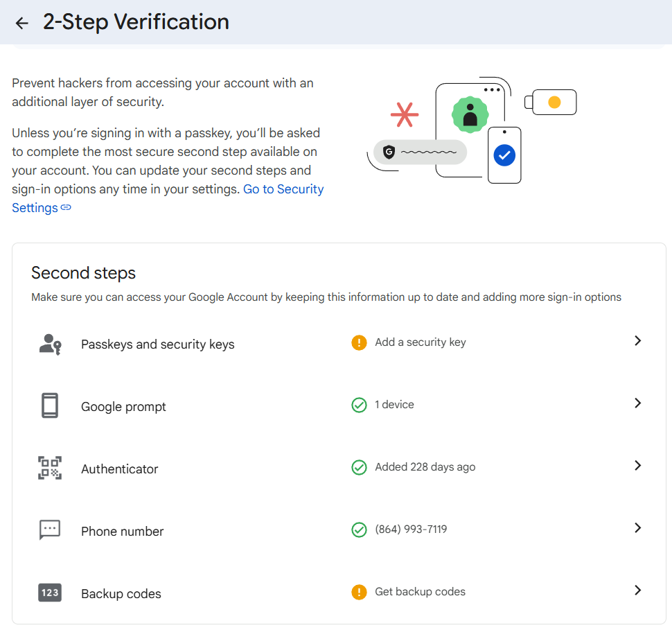Click the Second steps heading
Viewport: 672px width, 630px height.
click(x=83, y=273)
